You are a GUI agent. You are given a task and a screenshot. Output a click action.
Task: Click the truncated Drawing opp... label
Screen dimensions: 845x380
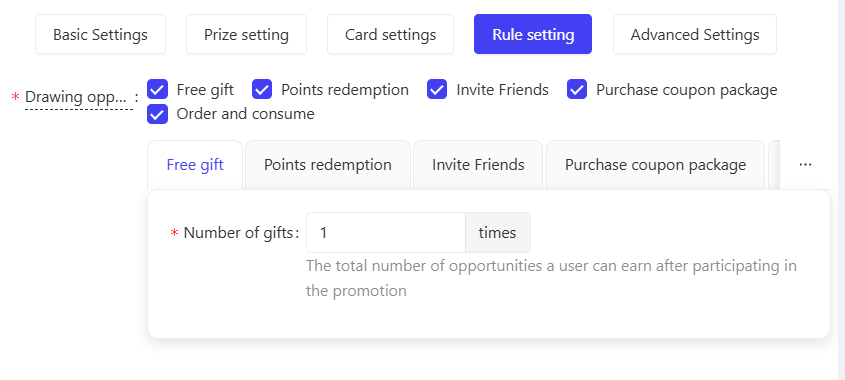tap(76, 97)
